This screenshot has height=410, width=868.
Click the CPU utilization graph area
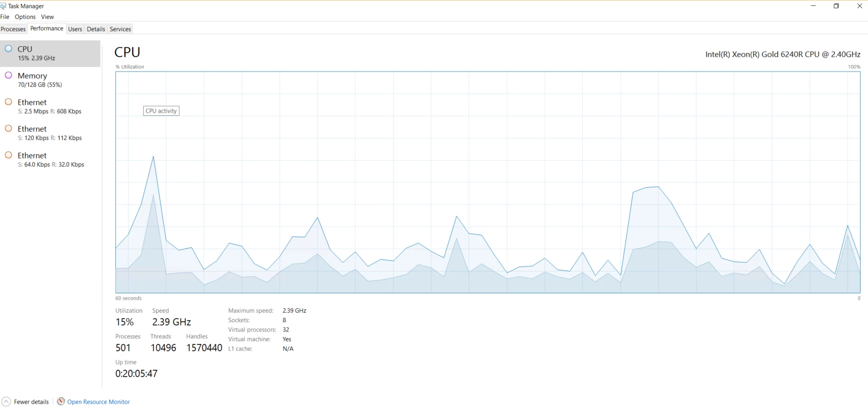coord(488,182)
